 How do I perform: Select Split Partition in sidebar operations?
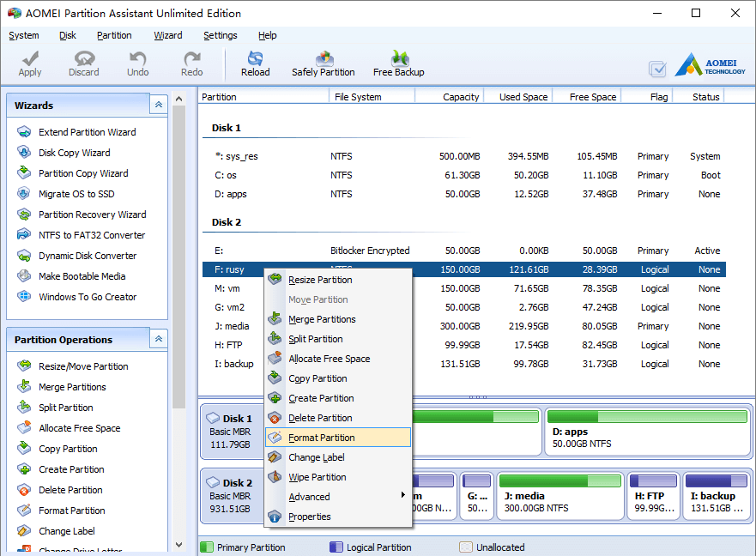[56, 408]
